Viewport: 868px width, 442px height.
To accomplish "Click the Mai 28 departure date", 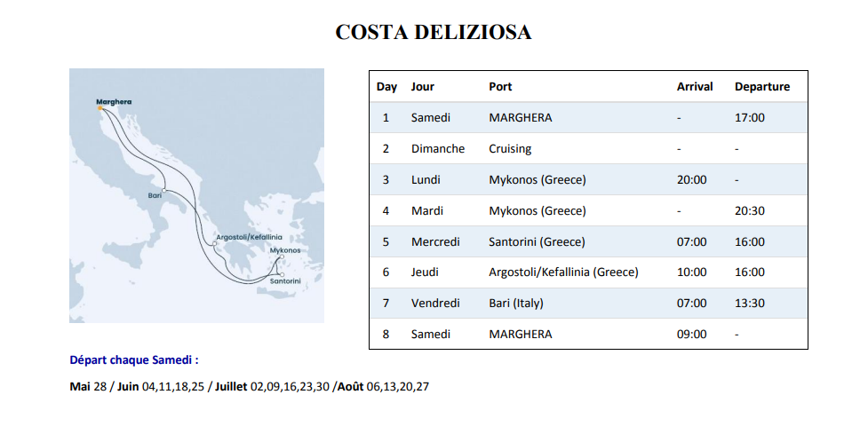I will pos(88,387).
